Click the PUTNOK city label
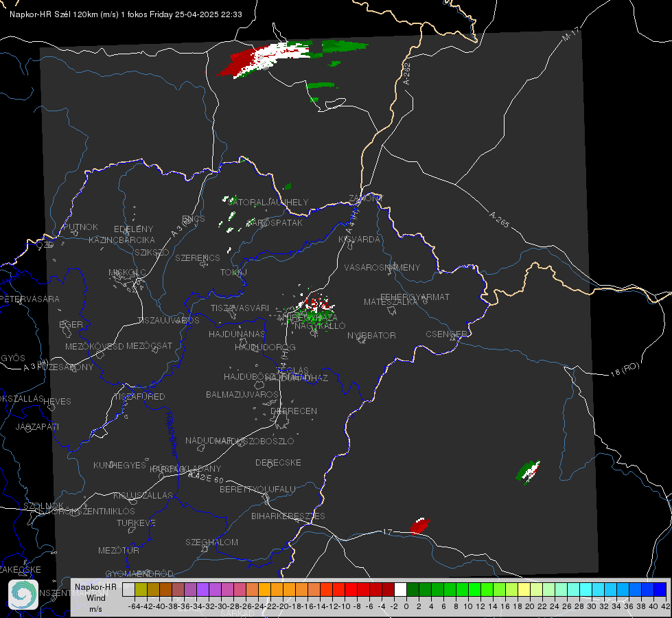This screenshot has height=618, width=672. tap(80, 227)
